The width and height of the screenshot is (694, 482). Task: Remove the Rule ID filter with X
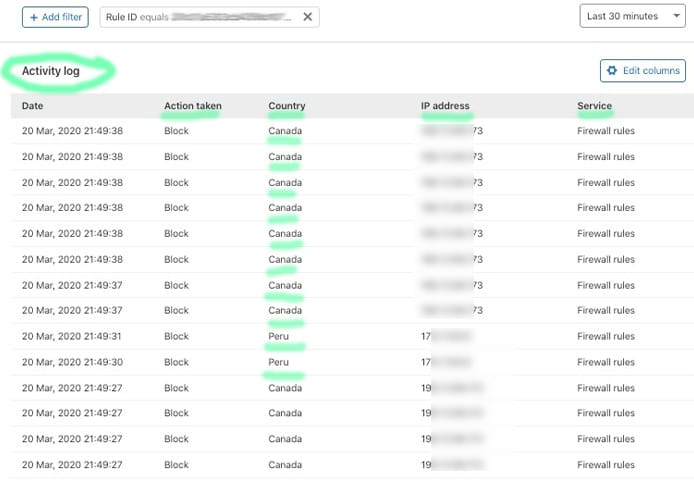(307, 17)
